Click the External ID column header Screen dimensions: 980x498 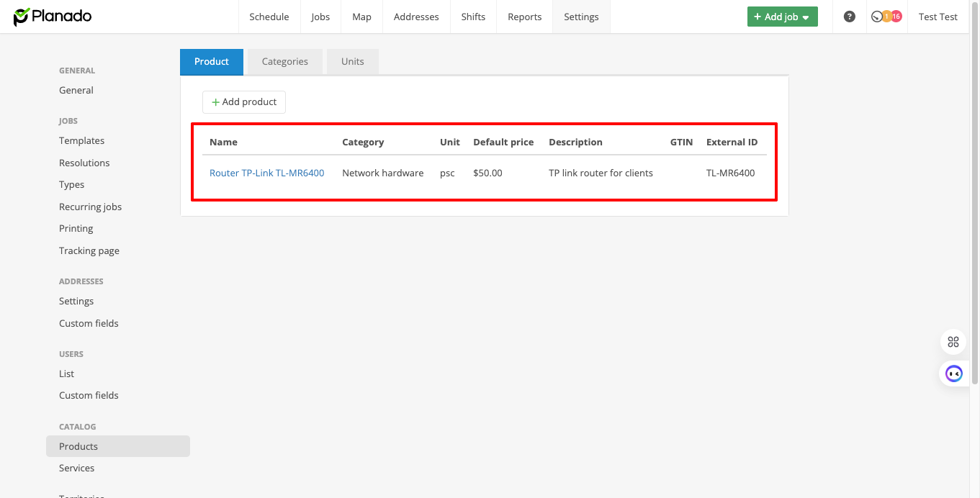(x=732, y=142)
